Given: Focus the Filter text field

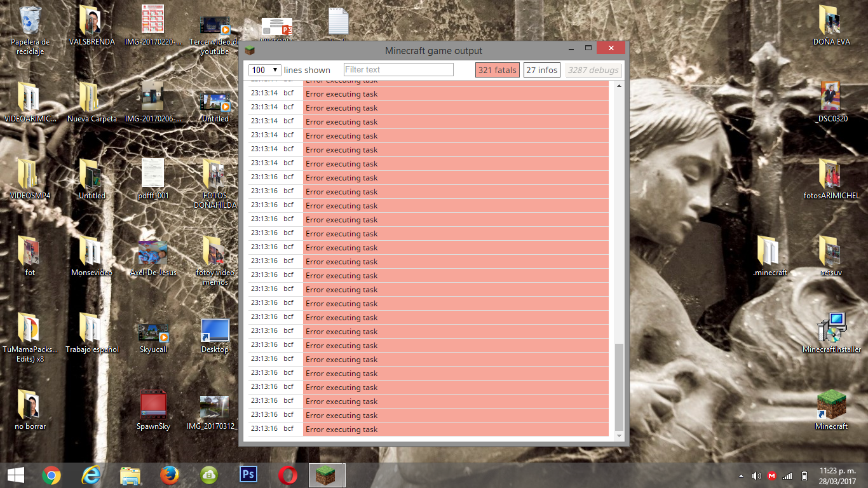Looking at the screenshot, I should click(398, 70).
